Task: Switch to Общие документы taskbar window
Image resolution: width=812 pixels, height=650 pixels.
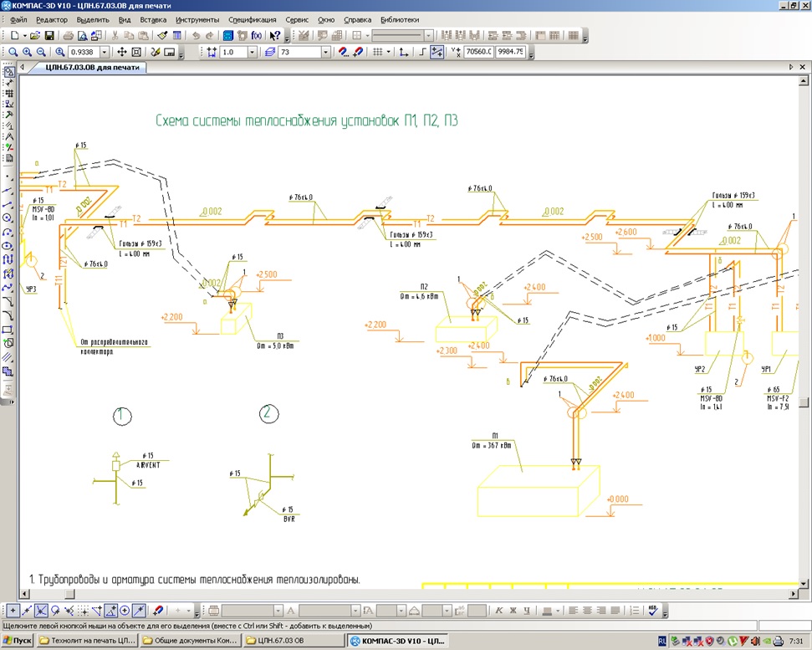Action: coord(190,641)
